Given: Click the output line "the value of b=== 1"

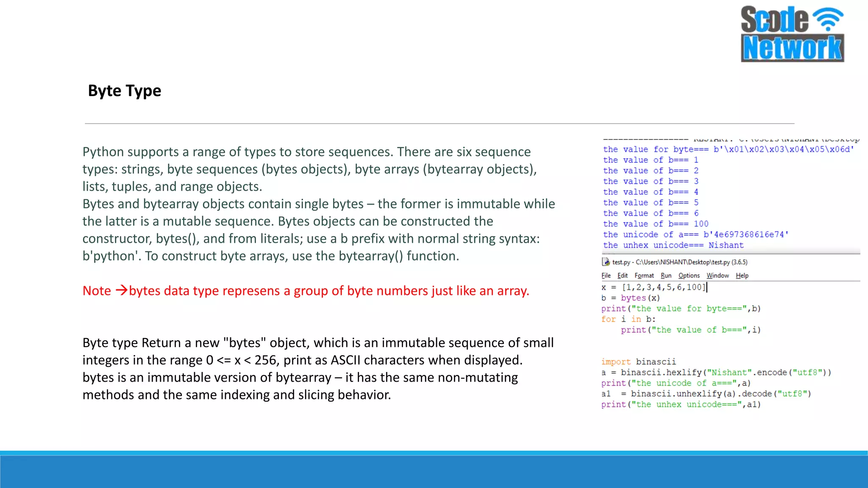Looking at the screenshot, I should point(651,160).
